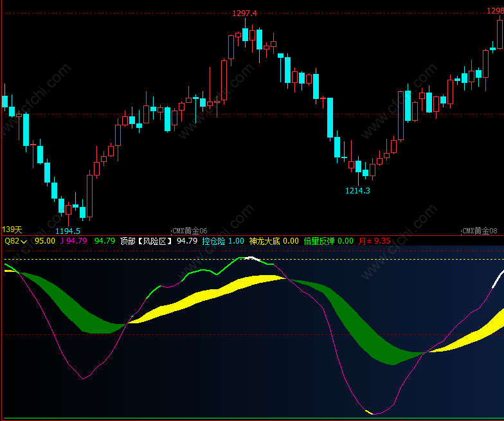Image resolution: width=504 pixels, height=421 pixels.
Task: Select the 倍量反弹 0.00 indicator value
Action: click(x=328, y=241)
